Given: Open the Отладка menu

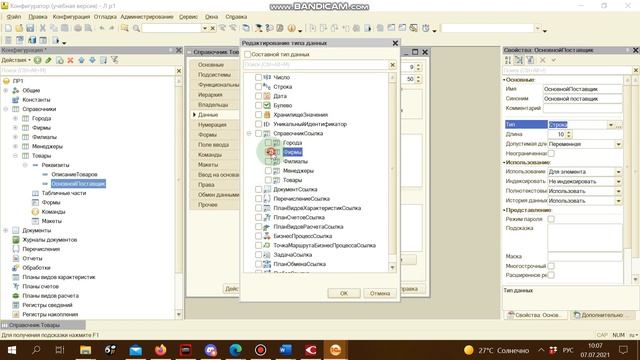Looking at the screenshot, I should [105, 17].
